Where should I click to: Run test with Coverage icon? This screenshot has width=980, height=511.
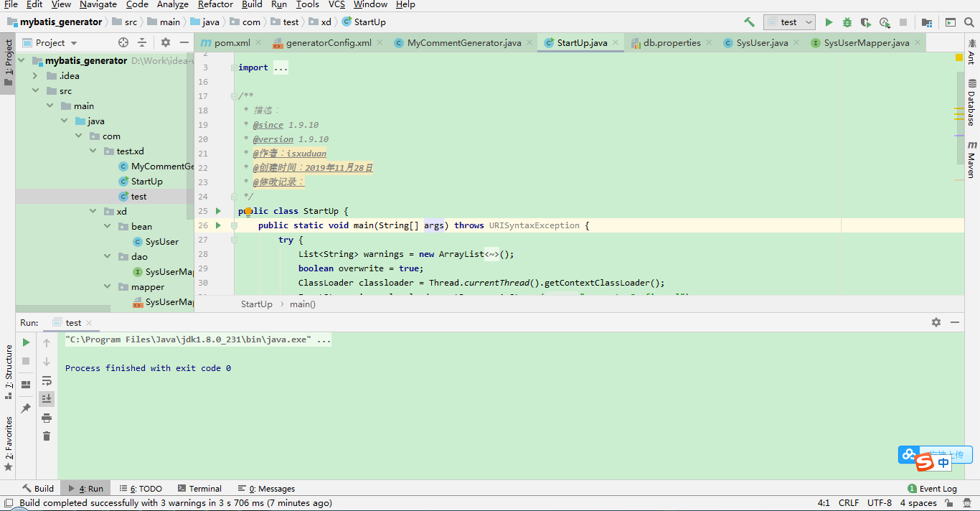(864, 22)
